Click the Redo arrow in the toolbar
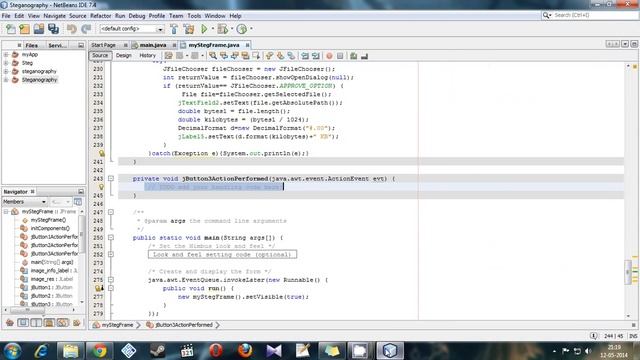 [x=86, y=29]
